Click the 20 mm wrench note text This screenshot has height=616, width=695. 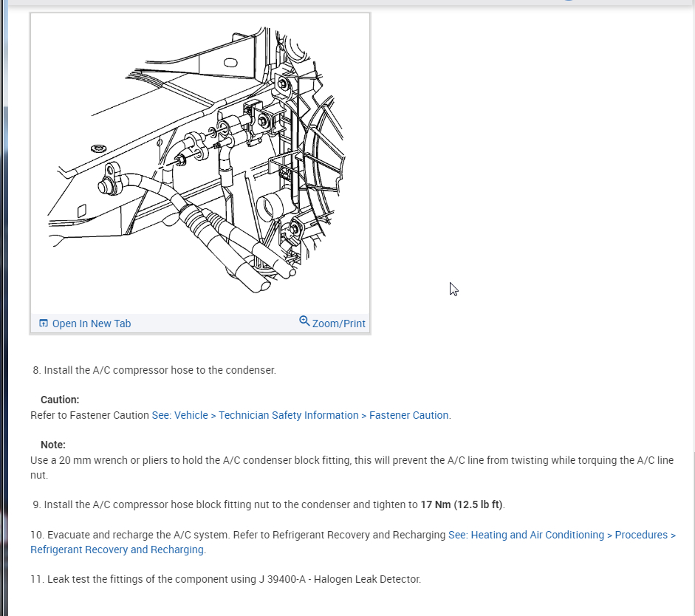tap(352, 468)
